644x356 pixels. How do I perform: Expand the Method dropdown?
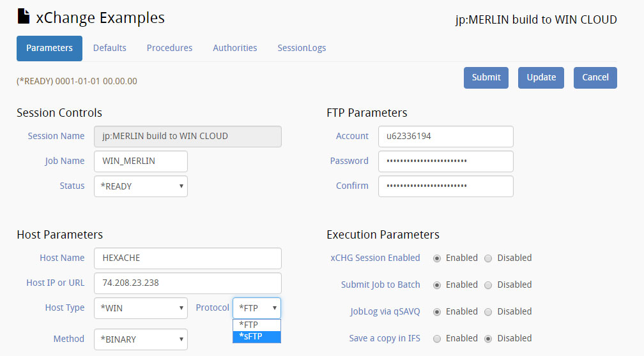tap(141, 339)
